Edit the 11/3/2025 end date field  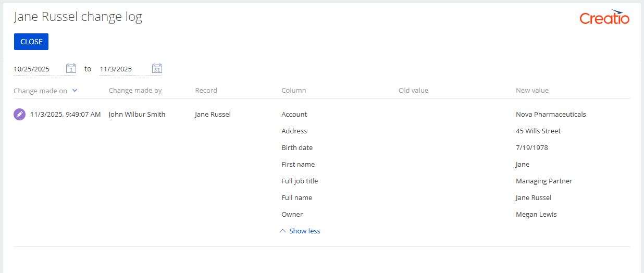coord(123,69)
